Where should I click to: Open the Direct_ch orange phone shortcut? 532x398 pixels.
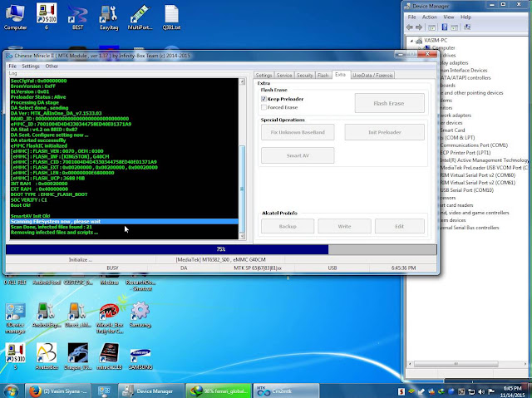tap(77, 315)
